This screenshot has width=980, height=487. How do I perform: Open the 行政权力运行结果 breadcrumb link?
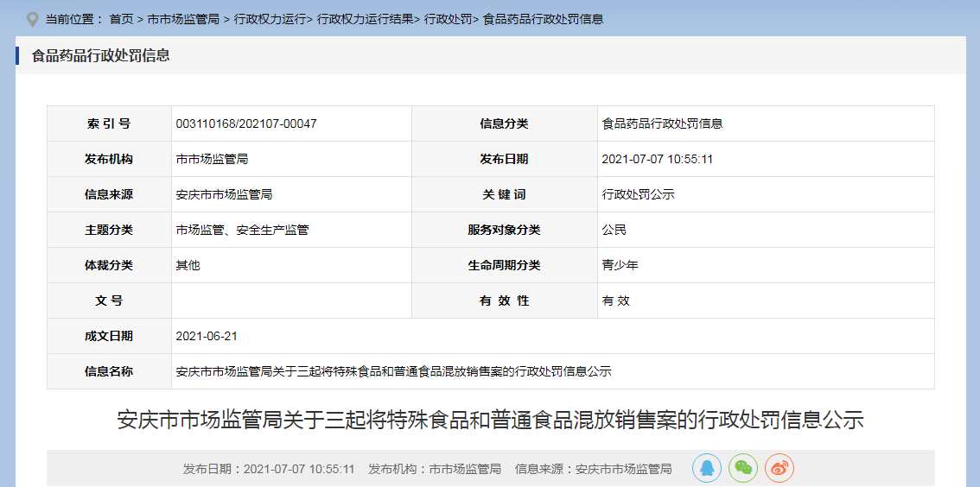click(365, 19)
